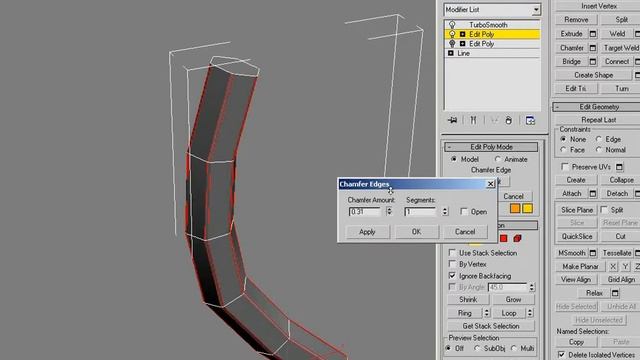
Task: Open Extrude settings box icon
Action: (593, 34)
